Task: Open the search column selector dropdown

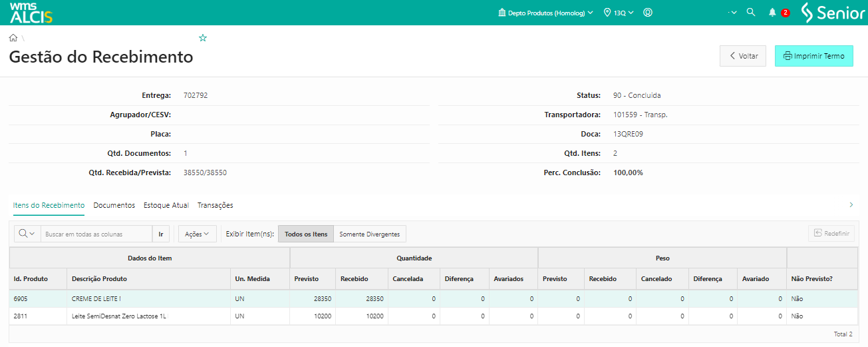Action: click(27, 234)
